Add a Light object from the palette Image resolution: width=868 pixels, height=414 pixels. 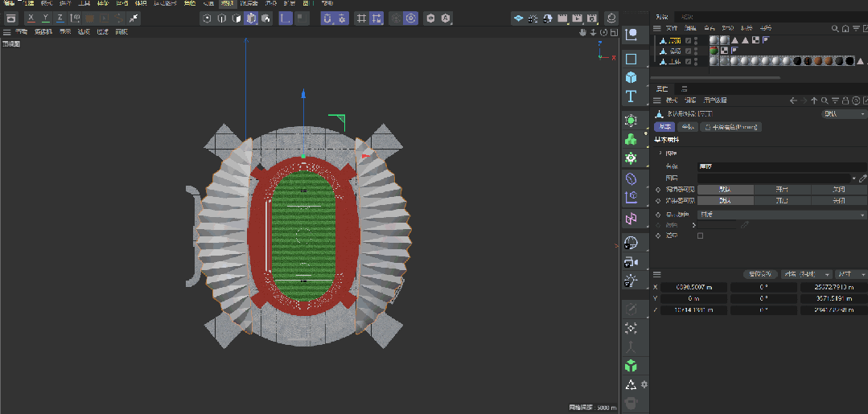point(631,281)
